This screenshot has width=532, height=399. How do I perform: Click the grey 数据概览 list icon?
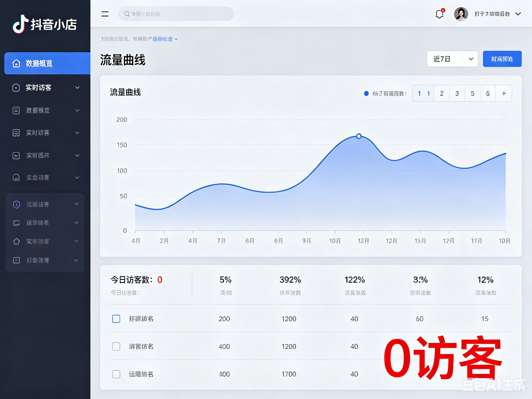pyautogui.click(x=16, y=110)
